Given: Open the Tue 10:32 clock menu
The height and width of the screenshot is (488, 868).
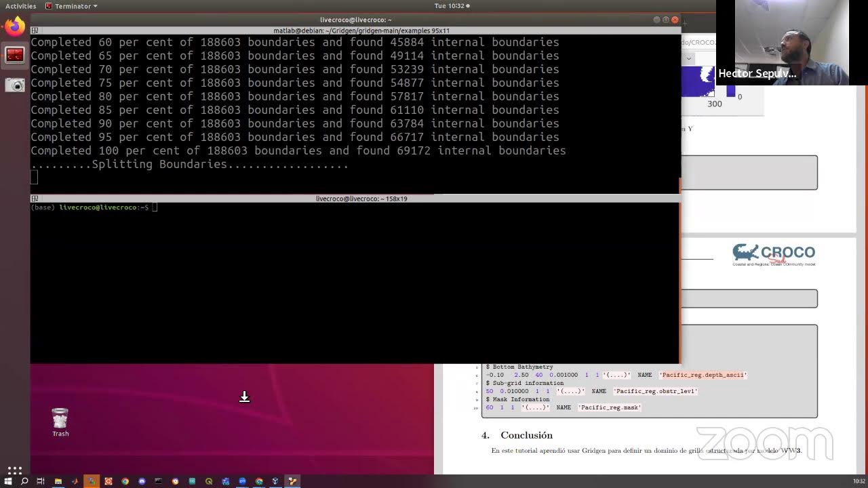Looking at the screenshot, I should click(452, 6).
